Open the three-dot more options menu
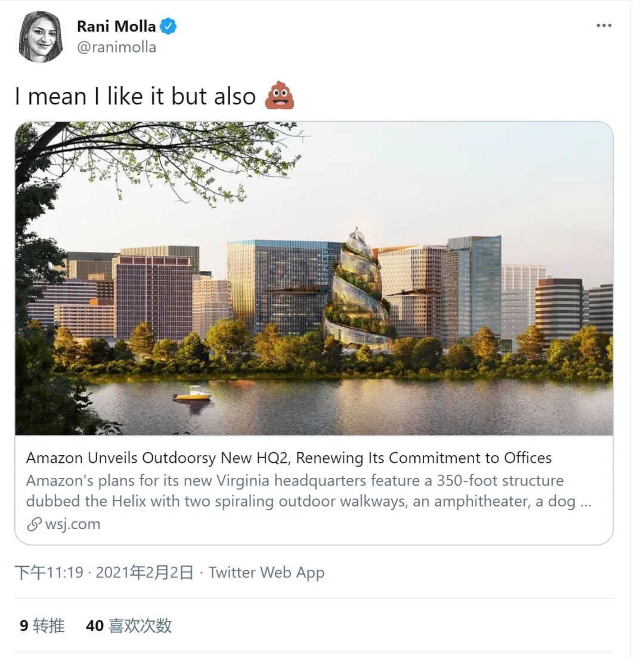644x658 pixels. (x=603, y=26)
